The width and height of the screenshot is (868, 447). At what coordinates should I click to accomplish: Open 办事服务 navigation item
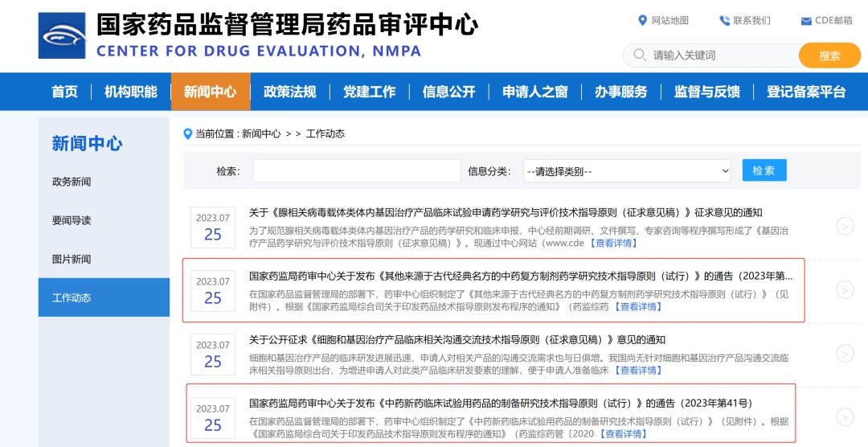(621, 92)
